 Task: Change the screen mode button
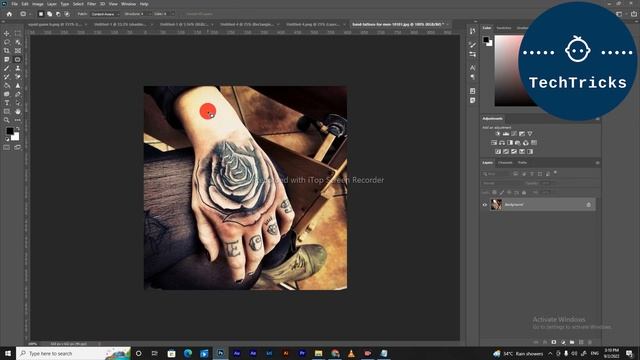point(18,147)
